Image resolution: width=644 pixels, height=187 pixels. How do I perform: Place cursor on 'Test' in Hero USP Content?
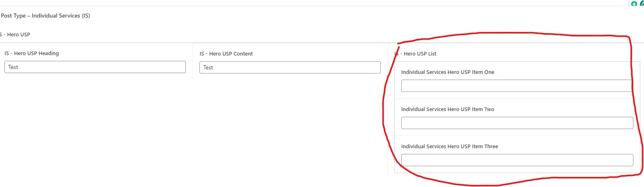pos(208,68)
